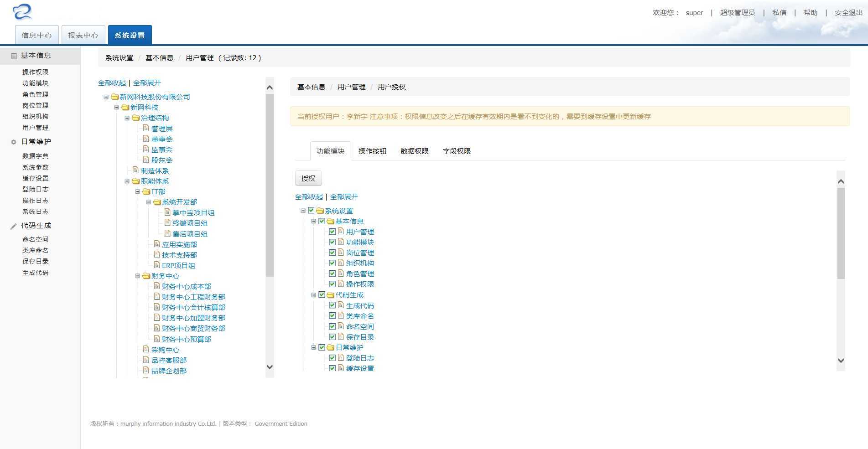The height and width of the screenshot is (449, 868).
Task: Click the 生成代码 document icon in permission tree
Action: coord(341,305)
